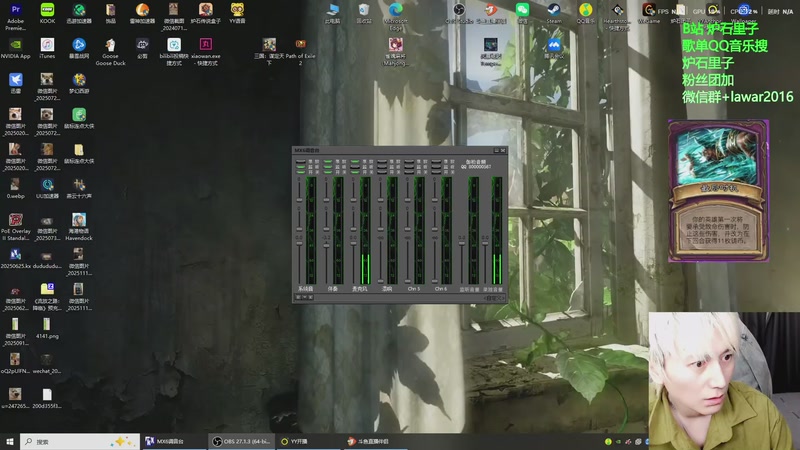Click the Chn 5 channel label
This screenshot has width=800, height=450.
pyautogui.click(x=414, y=289)
